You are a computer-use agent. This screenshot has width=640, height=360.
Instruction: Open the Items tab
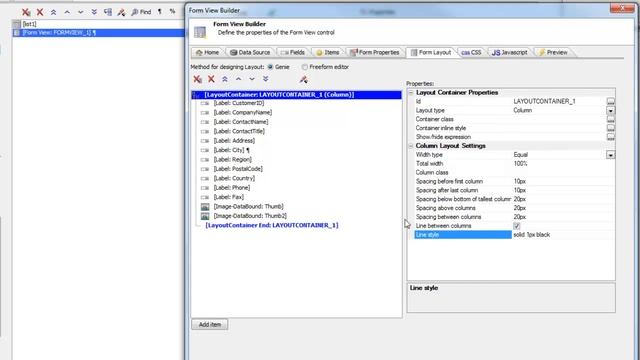[328, 53]
